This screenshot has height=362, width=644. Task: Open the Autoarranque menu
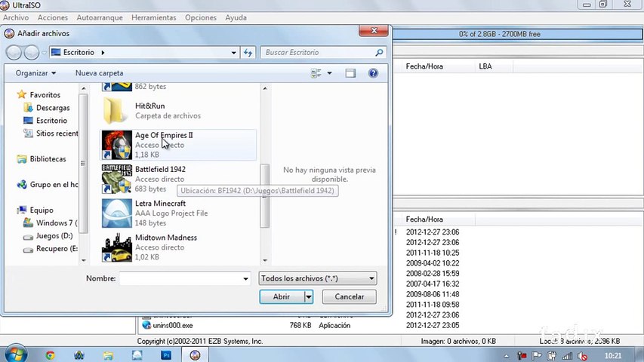[x=100, y=17]
